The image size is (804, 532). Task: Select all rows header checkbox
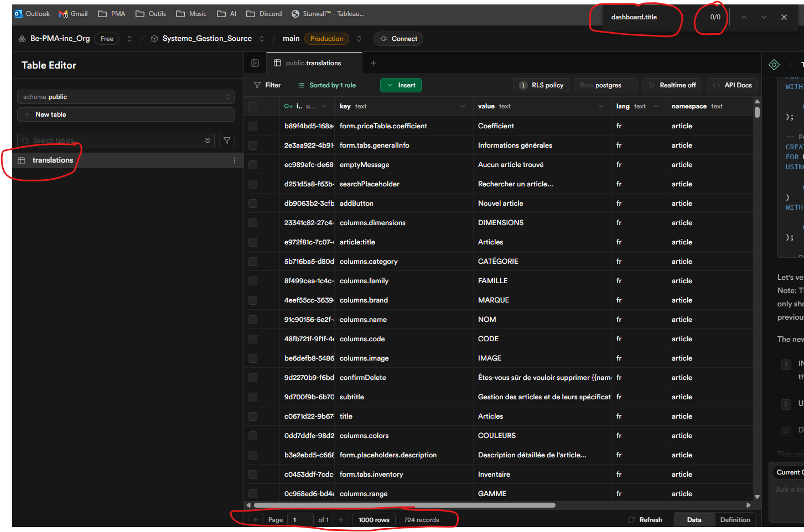(x=253, y=107)
